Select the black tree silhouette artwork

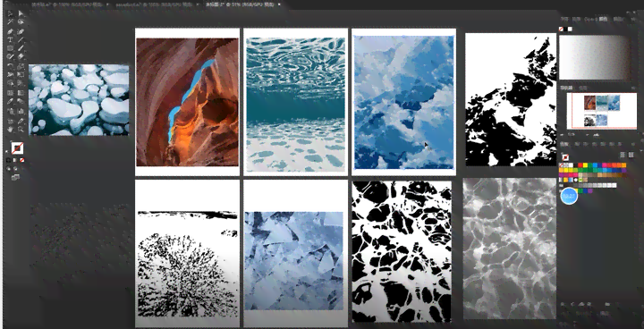187,264
